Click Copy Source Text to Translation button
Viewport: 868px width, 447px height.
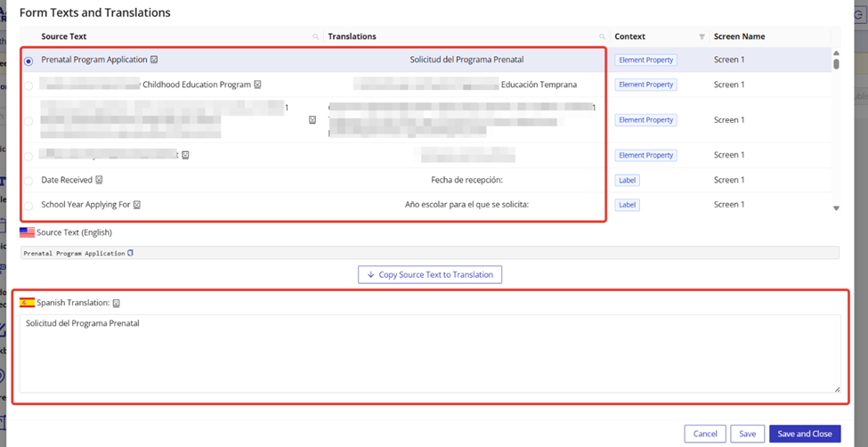click(430, 274)
